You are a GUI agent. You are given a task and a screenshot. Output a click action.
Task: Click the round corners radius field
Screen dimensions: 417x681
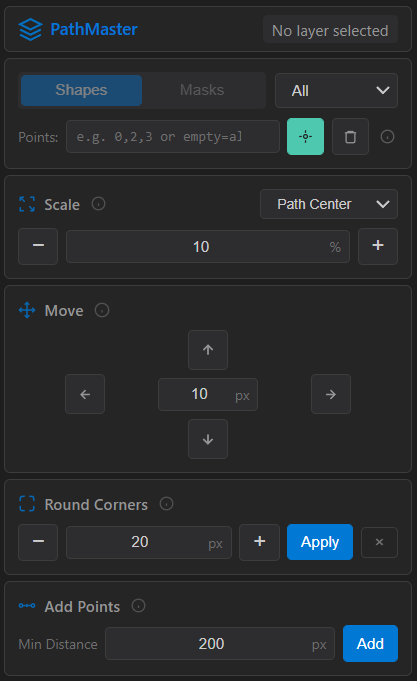click(x=149, y=542)
